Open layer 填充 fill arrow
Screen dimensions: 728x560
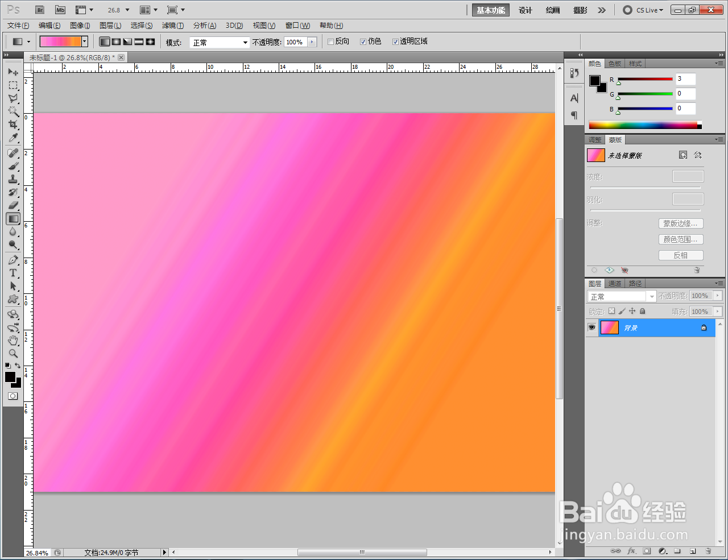point(717,312)
